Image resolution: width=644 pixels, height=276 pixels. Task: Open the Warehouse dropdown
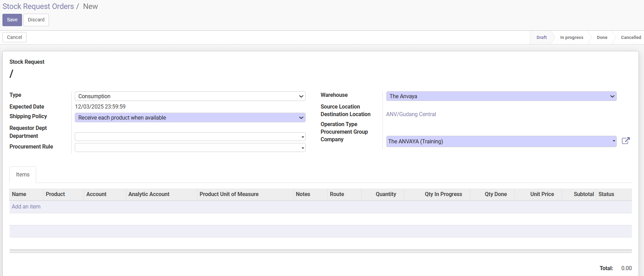[501, 96]
